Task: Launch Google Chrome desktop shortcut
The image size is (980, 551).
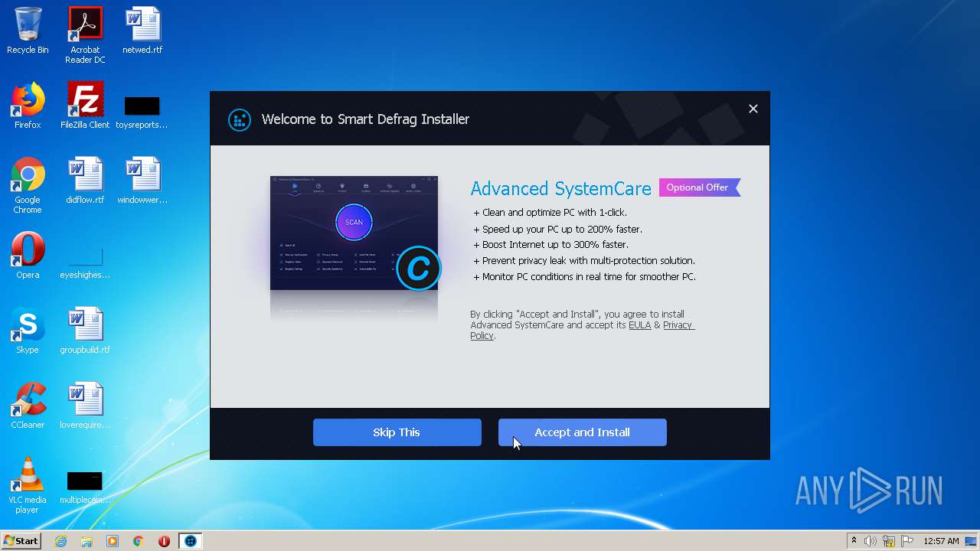Action: [28, 185]
